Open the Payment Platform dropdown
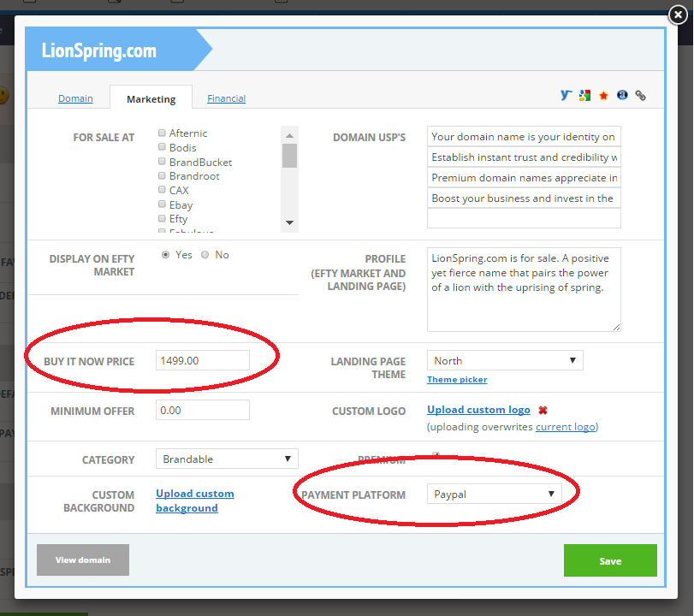The width and height of the screenshot is (694, 616). click(494, 494)
